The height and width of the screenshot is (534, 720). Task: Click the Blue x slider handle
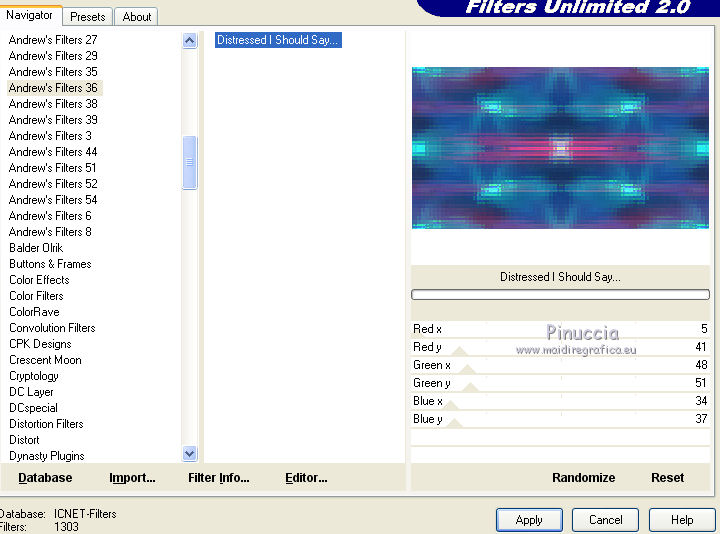pyautogui.click(x=450, y=405)
